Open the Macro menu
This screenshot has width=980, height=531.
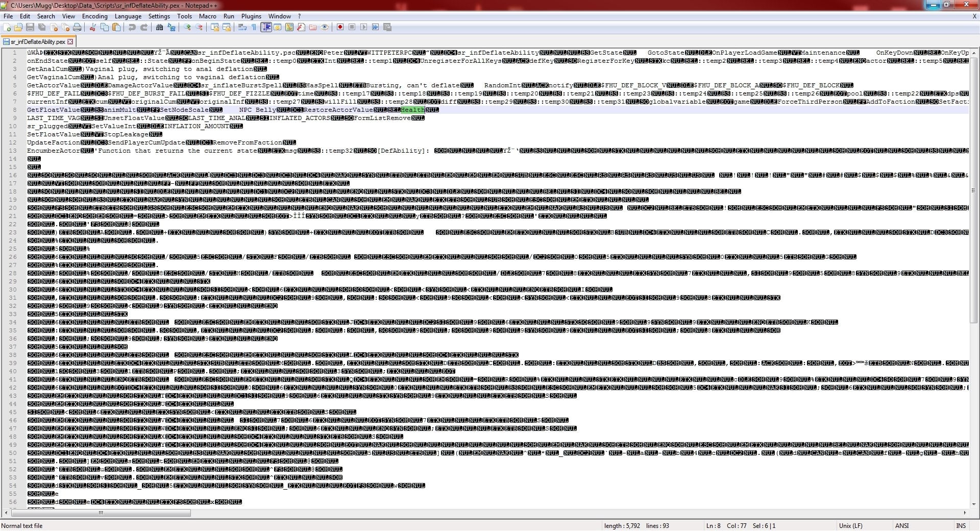pyautogui.click(x=208, y=16)
